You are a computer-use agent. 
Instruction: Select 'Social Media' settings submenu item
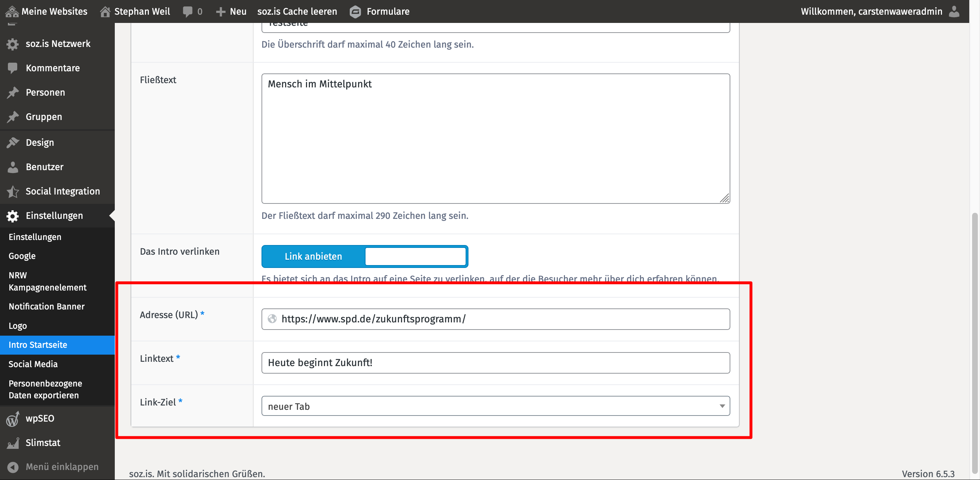tap(33, 364)
